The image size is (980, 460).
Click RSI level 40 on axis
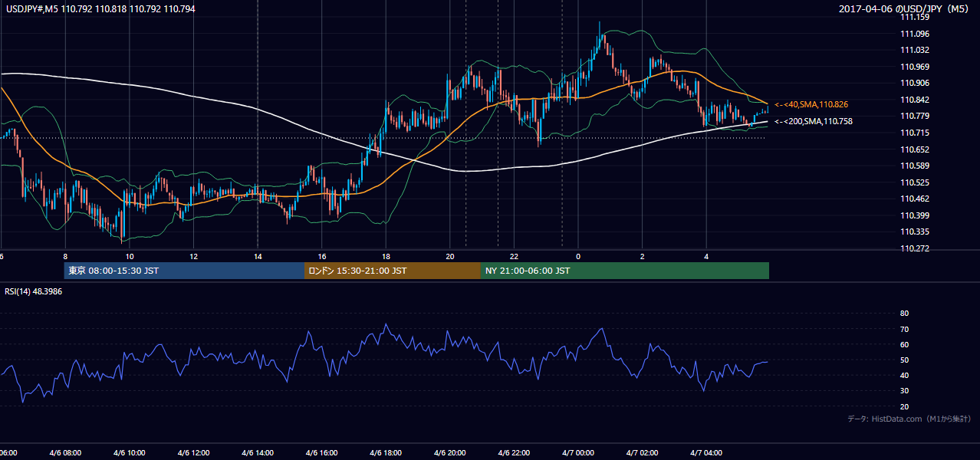tap(904, 375)
